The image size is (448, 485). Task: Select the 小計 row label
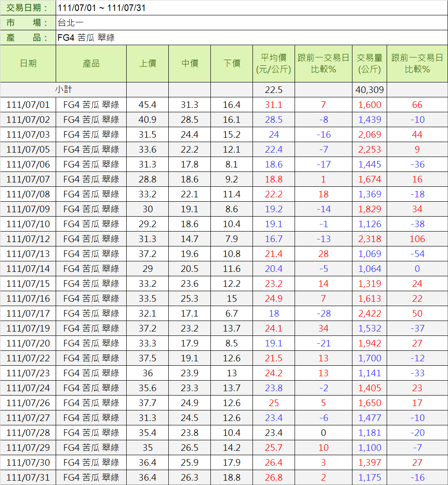(63, 89)
